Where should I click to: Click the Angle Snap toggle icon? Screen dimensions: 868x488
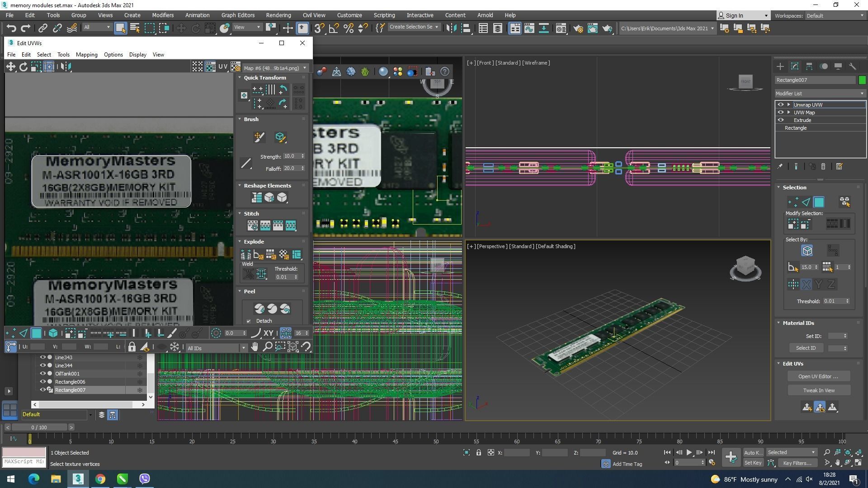[334, 28]
